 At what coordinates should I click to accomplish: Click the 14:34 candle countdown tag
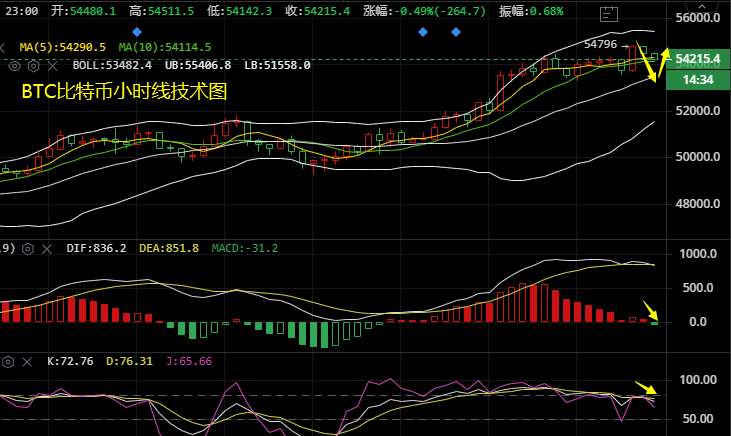698,80
